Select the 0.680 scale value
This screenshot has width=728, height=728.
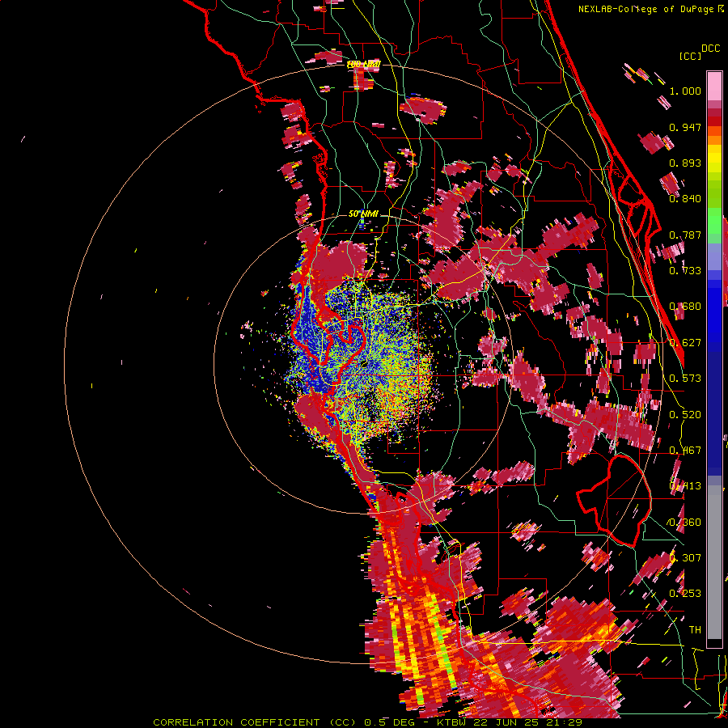(x=685, y=307)
